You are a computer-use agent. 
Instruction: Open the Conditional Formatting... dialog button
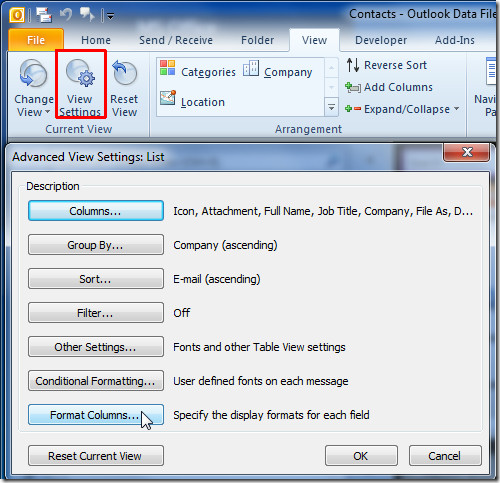pyautogui.click(x=96, y=381)
